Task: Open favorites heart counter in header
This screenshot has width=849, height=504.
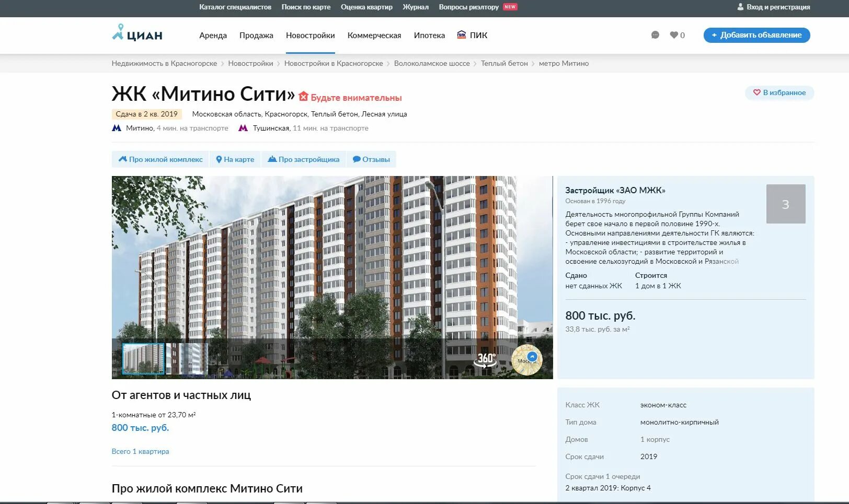Action: click(677, 35)
